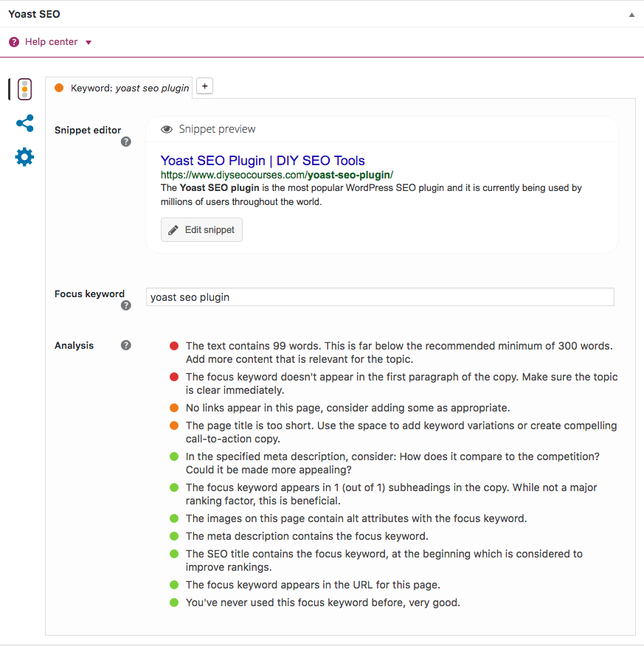Click the Focus keyword label
This screenshot has height=646, width=644.
pyautogui.click(x=89, y=294)
